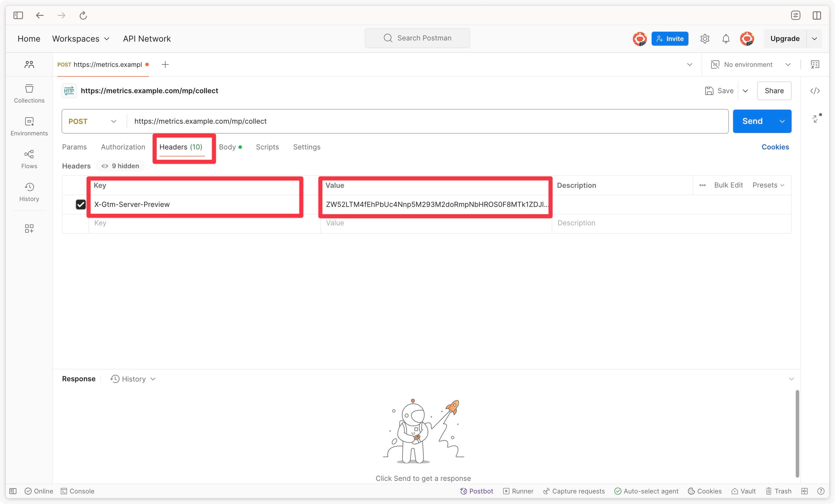This screenshot has width=835, height=504.
Task: Open the user avatar next to Upgrade
Action: pos(747,39)
